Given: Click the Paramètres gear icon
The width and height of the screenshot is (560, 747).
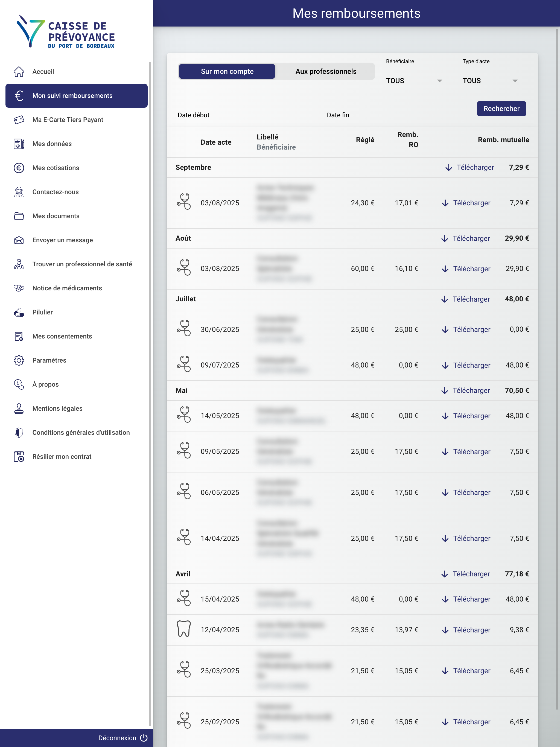Looking at the screenshot, I should (x=19, y=360).
